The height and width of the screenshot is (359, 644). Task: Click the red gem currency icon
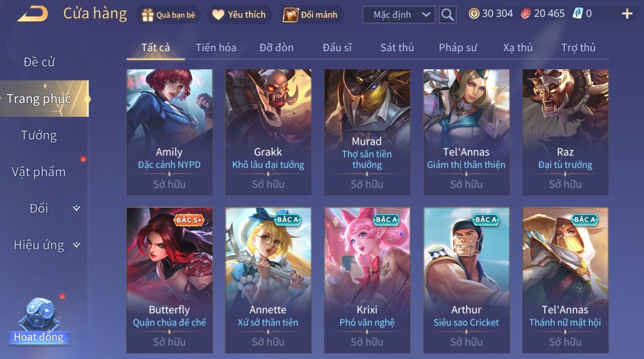(x=526, y=14)
